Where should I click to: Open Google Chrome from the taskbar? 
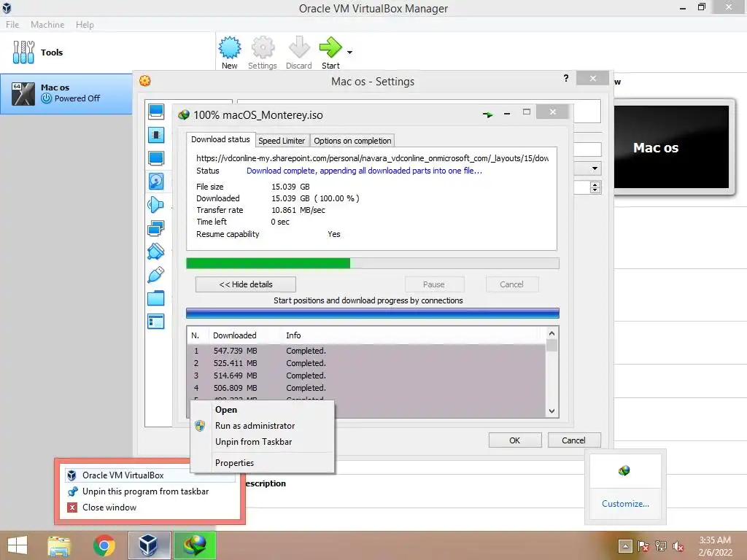[104, 545]
